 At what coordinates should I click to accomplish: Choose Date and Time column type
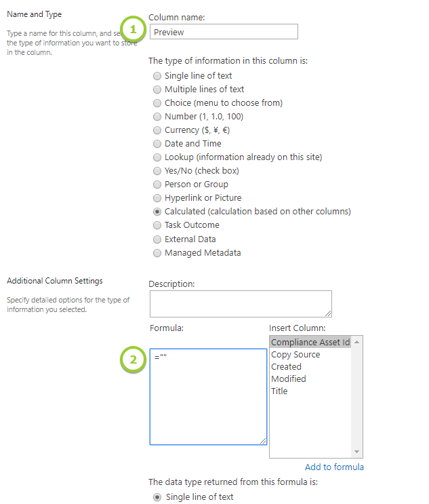[157, 144]
